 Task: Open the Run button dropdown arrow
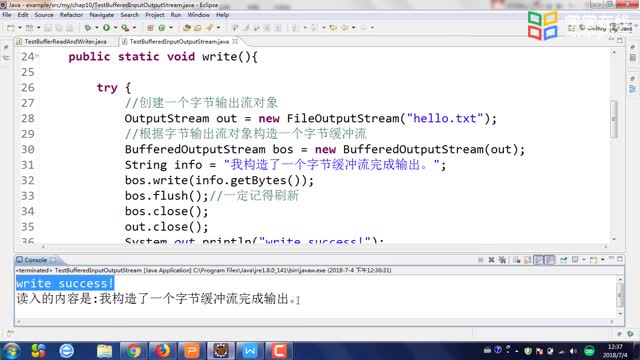click(116, 28)
